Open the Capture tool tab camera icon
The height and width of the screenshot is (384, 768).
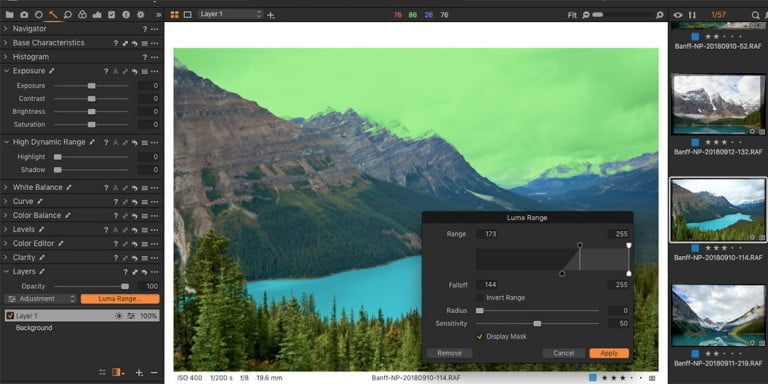(24, 15)
